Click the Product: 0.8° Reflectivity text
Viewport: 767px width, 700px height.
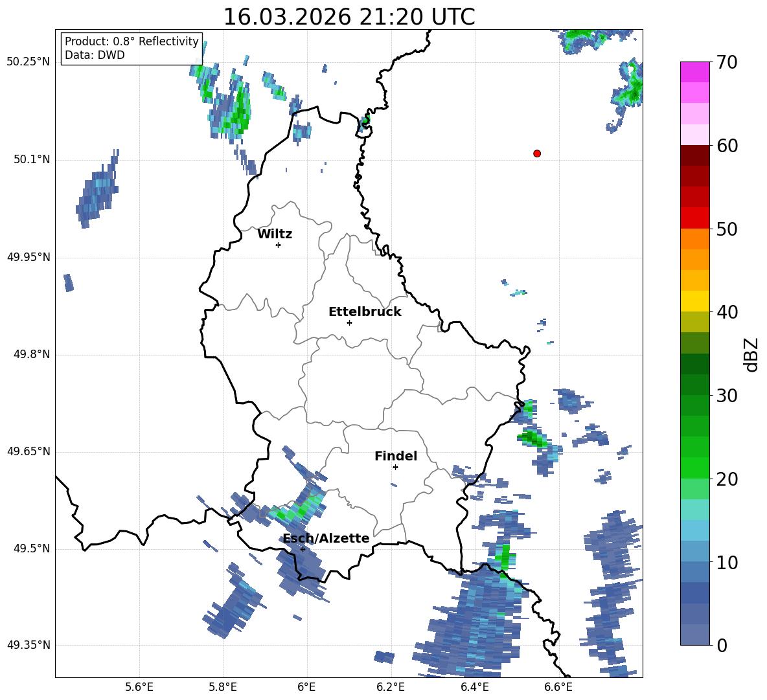pyautogui.click(x=132, y=41)
